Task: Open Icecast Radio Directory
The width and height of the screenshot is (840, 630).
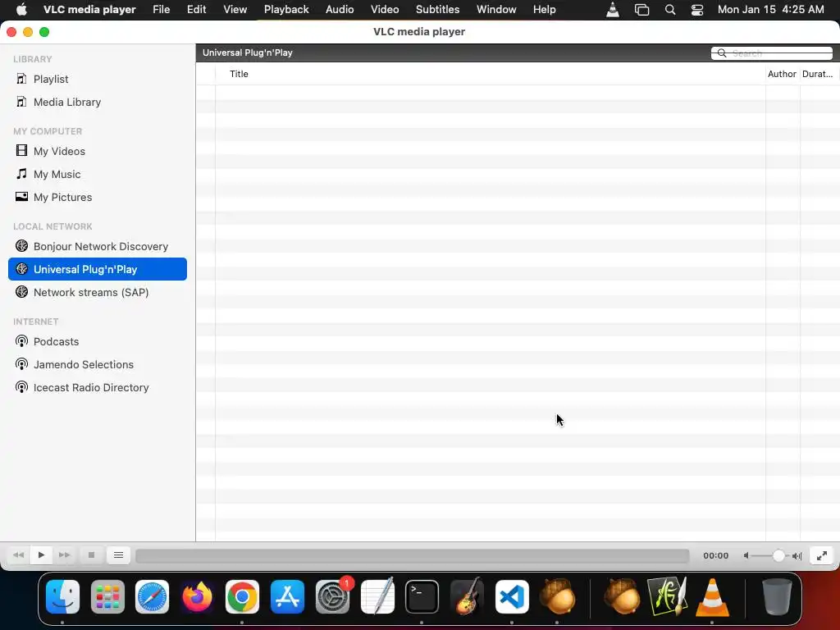Action: point(91,388)
